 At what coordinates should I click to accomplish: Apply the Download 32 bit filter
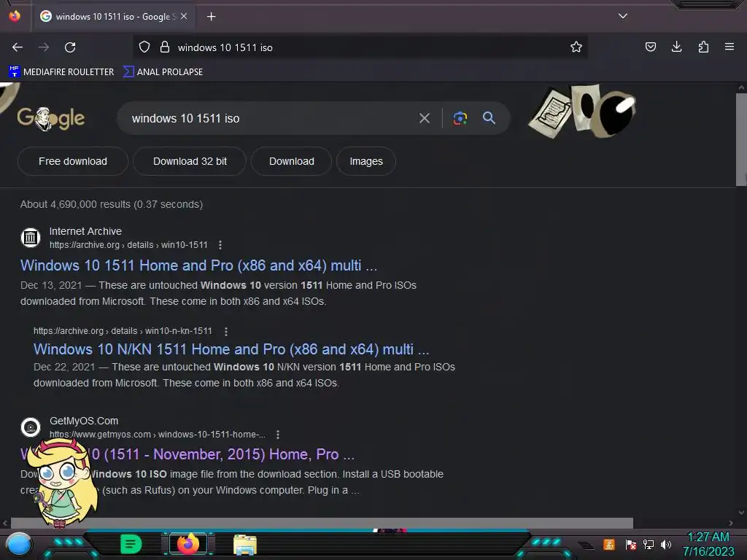click(x=190, y=161)
